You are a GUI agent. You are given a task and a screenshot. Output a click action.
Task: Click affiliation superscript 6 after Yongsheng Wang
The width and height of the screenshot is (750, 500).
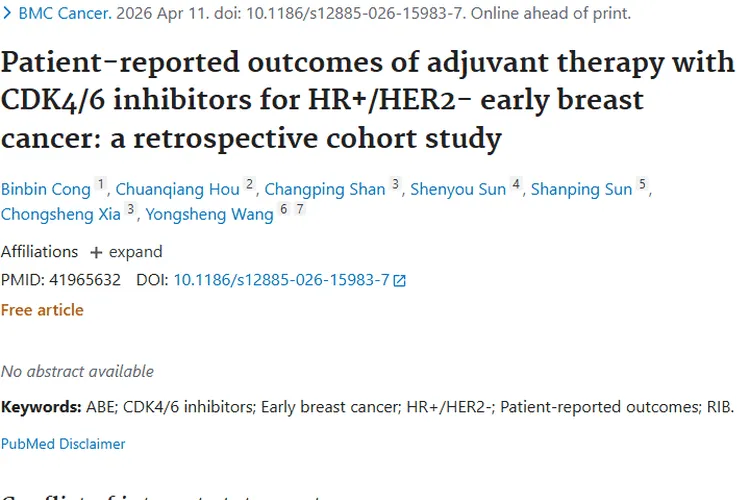click(283, 209)
